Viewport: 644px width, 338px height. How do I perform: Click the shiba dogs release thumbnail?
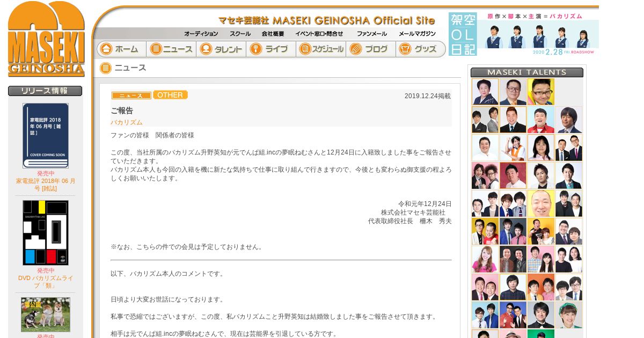46,315
